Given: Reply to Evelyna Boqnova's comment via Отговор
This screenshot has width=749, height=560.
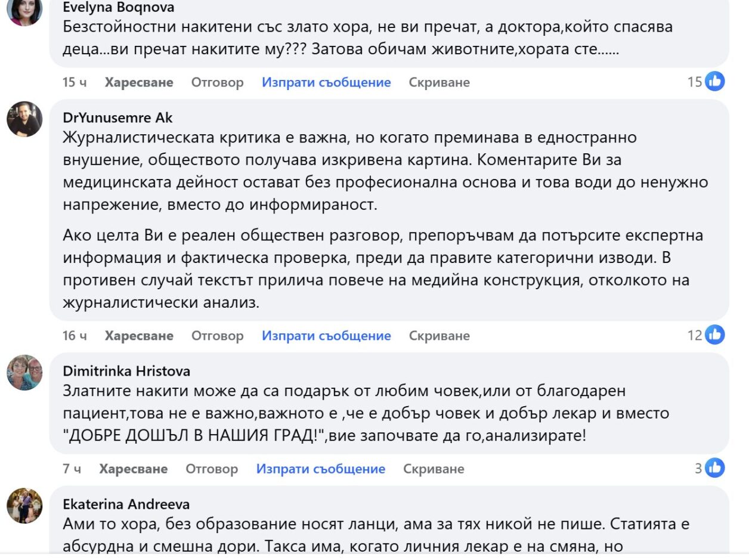Looking at the screenshot, I should [217, 82].
